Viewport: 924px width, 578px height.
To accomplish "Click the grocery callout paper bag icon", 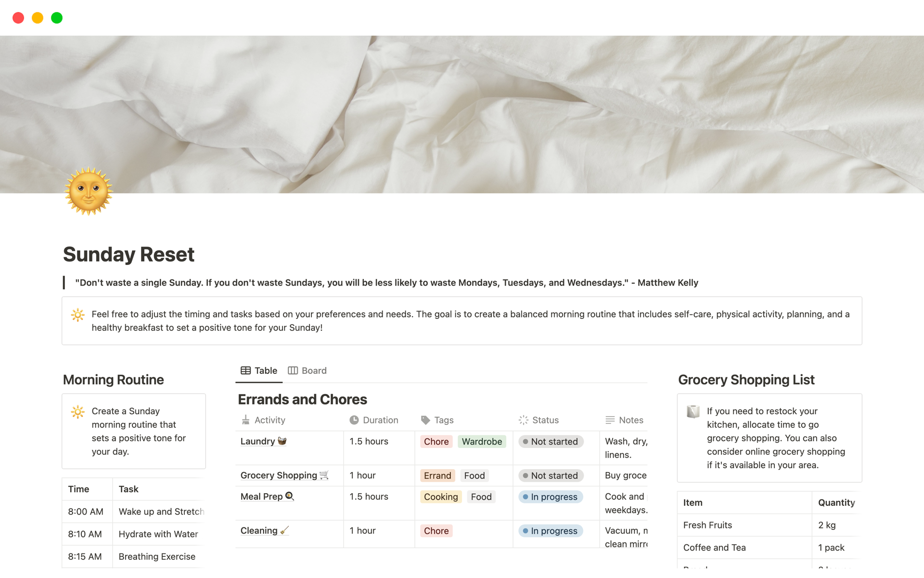I will pyautogui.click(x=693, y=412).
